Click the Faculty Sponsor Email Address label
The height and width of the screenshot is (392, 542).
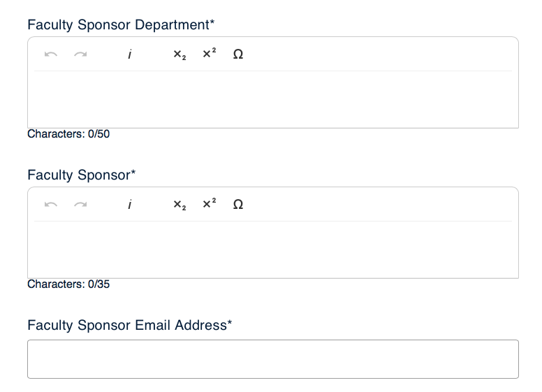coord(129,326)
